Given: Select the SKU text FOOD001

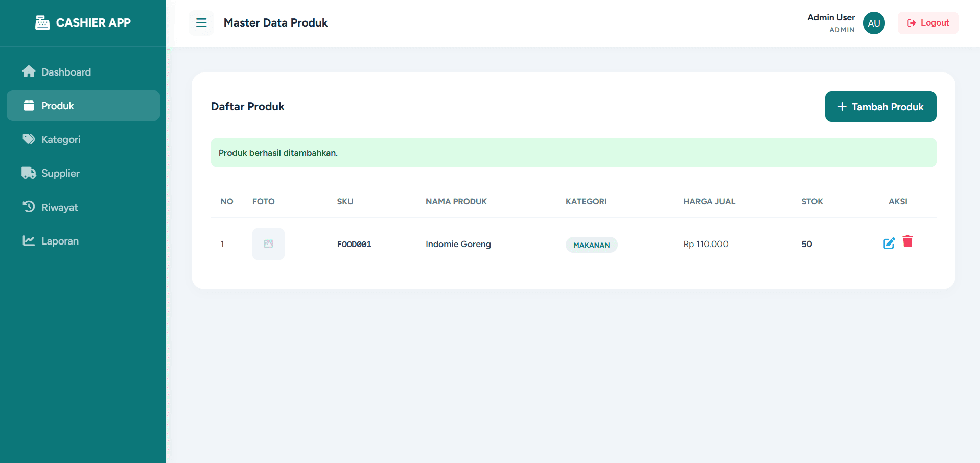Looking at the screenshot, I should tap(354, 245).
